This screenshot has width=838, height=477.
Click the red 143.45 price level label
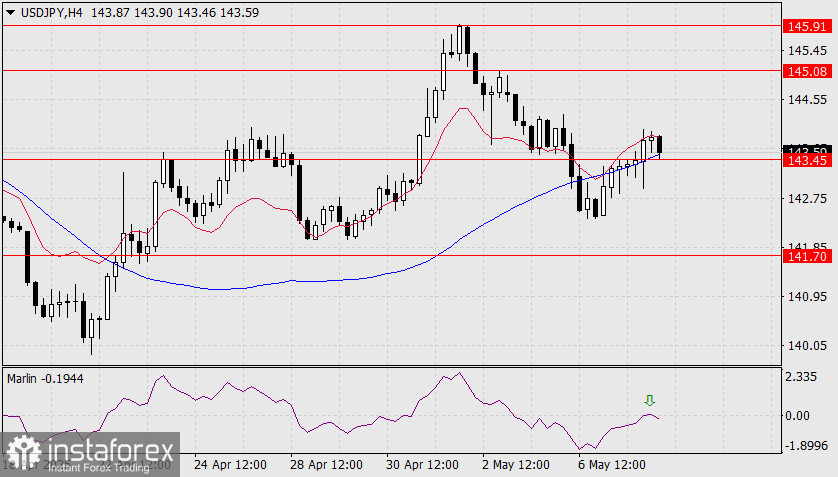807,160
